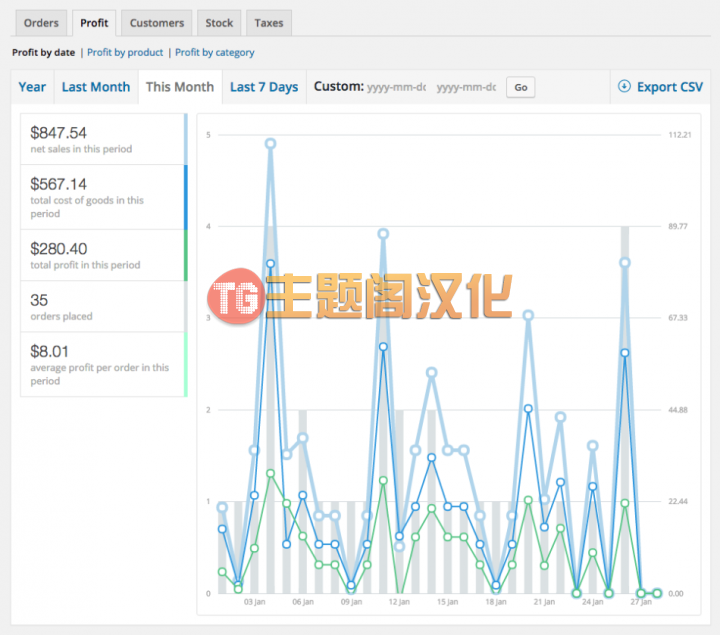Select the This Month range
720x635 pixels.
(x=180, y=87)
